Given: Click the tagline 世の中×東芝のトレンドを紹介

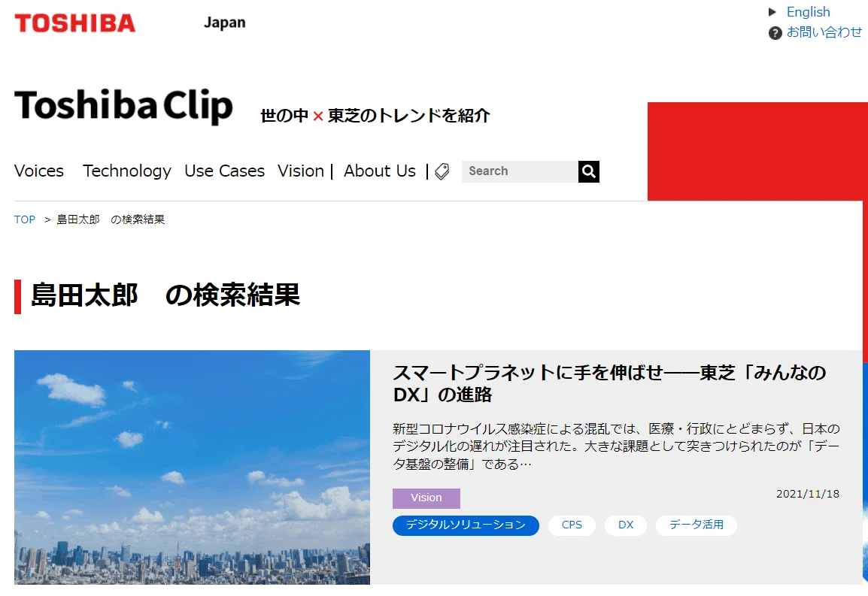Looking at the screenshot, I should coord(375,116).
